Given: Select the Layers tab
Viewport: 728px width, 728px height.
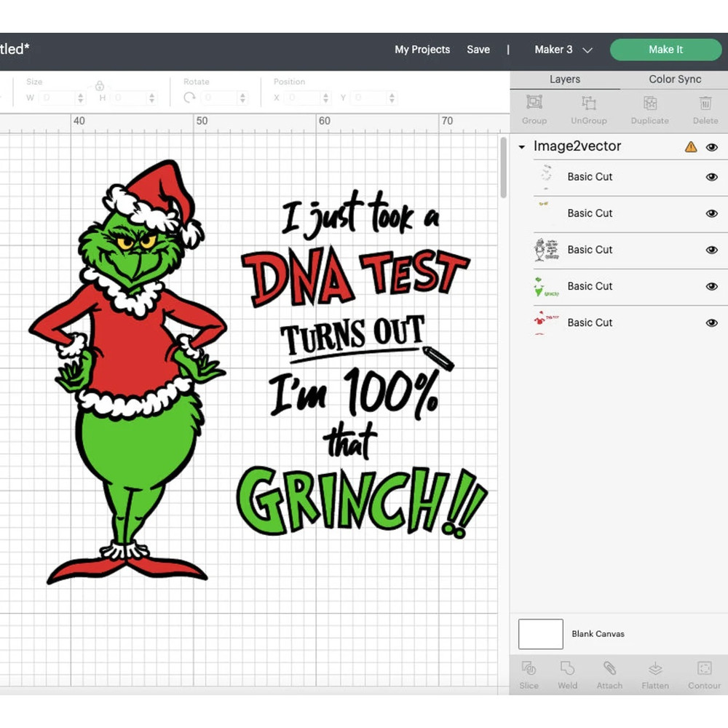Looking at the screenshot, I should tap(564, 79).
